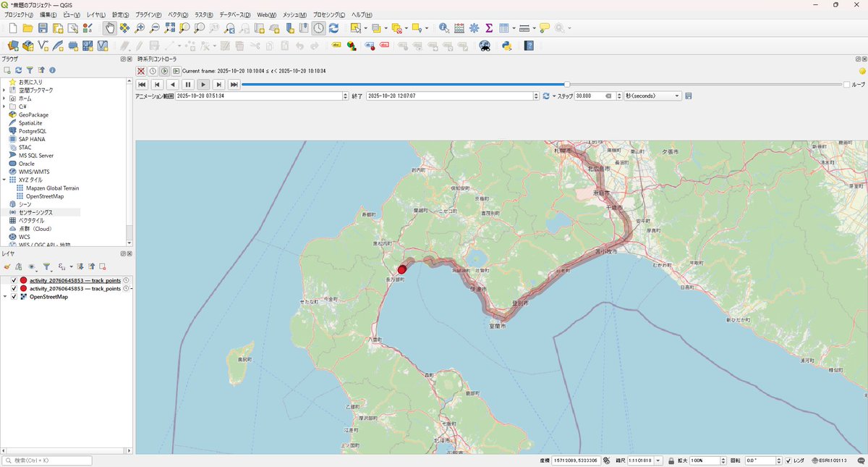The height and width of the screenshot is (467, 868).
Task: Play the animation in reverse
Action: 173,85
